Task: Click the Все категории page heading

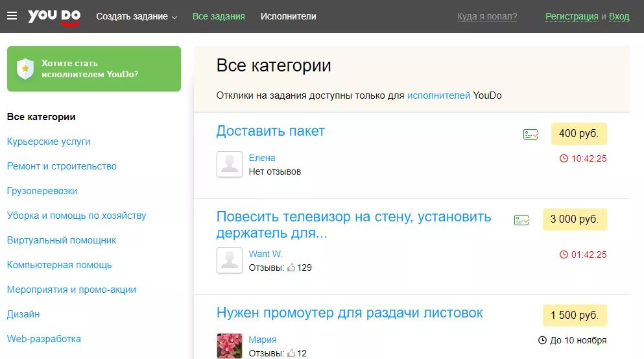Action: [274, 66]
